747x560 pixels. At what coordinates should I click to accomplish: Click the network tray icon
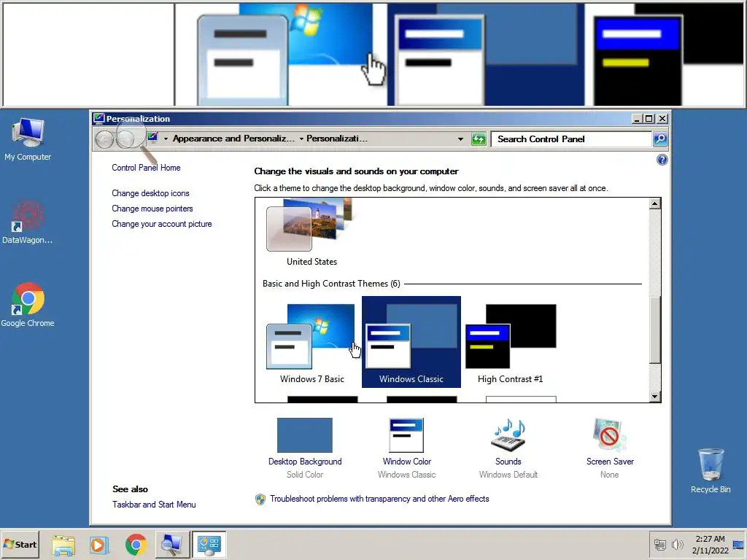click(659, 544)
